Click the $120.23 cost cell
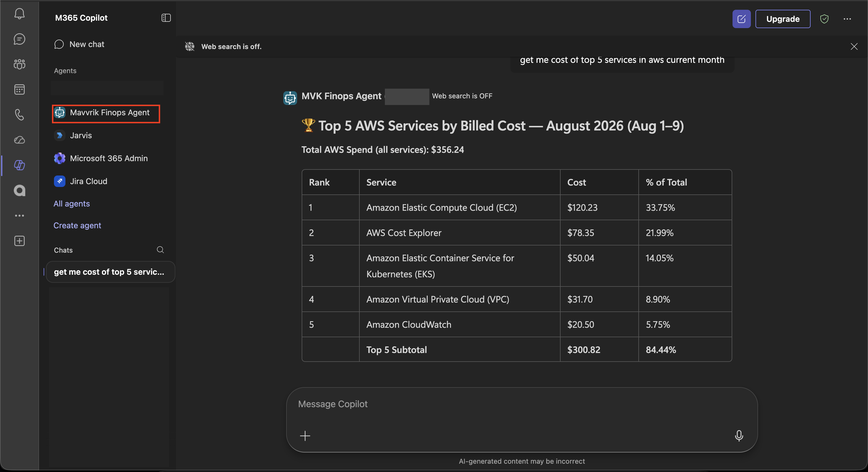The width and height of the screenshot is (868, 472). pyautogui.click(x=599, y=207)
